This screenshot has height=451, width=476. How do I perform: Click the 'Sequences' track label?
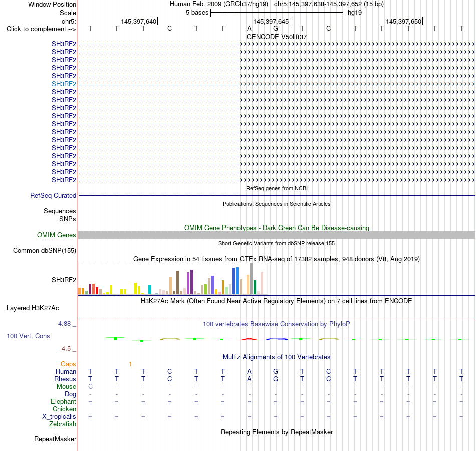(x=60, y=211)
